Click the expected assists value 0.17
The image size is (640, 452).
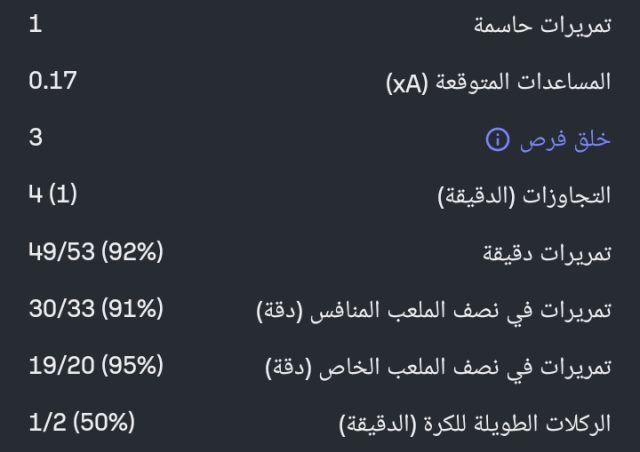coord(53,81)
